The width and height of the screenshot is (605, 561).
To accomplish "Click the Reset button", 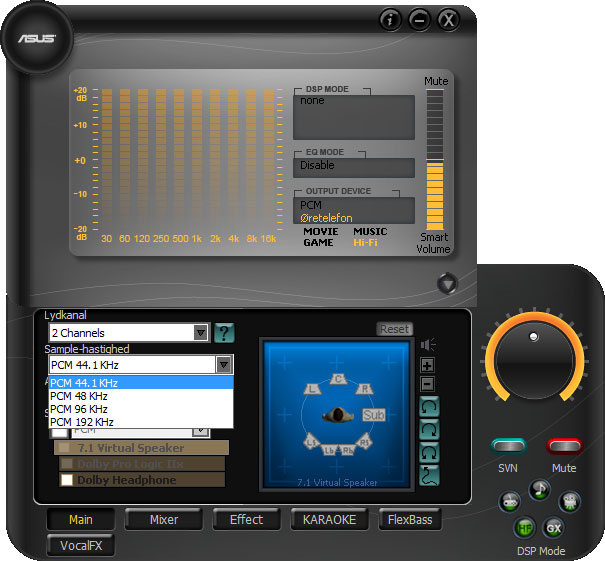I will (x=394, y=329).
